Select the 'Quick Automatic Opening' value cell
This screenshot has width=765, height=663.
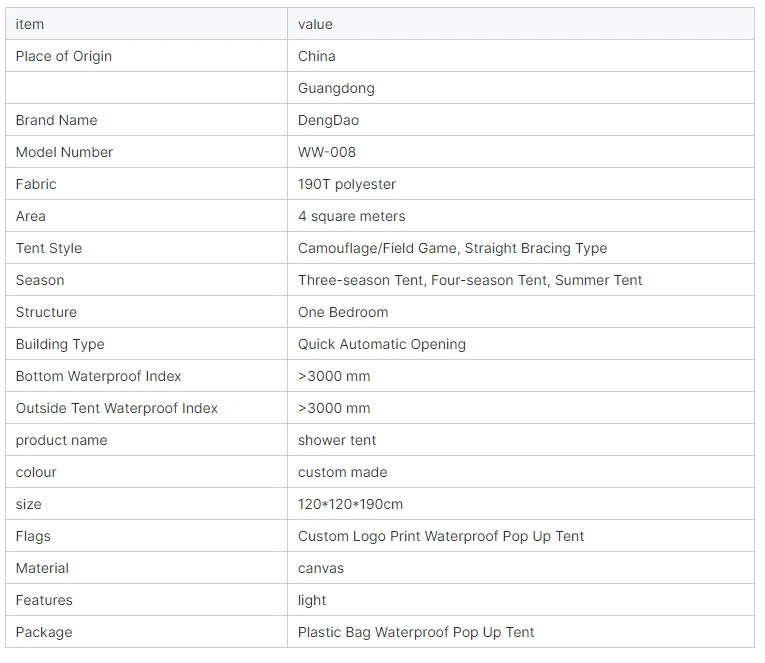(x=521, y=344)
